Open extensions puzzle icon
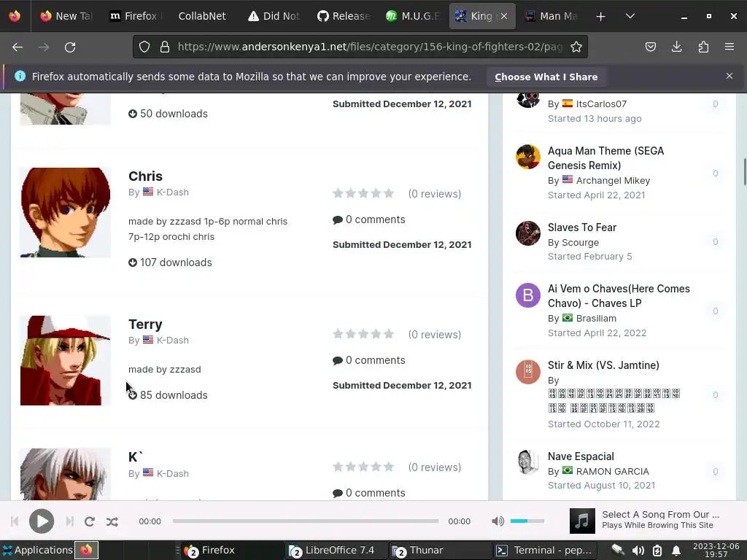The image size is (747, 560). [703, 47]
